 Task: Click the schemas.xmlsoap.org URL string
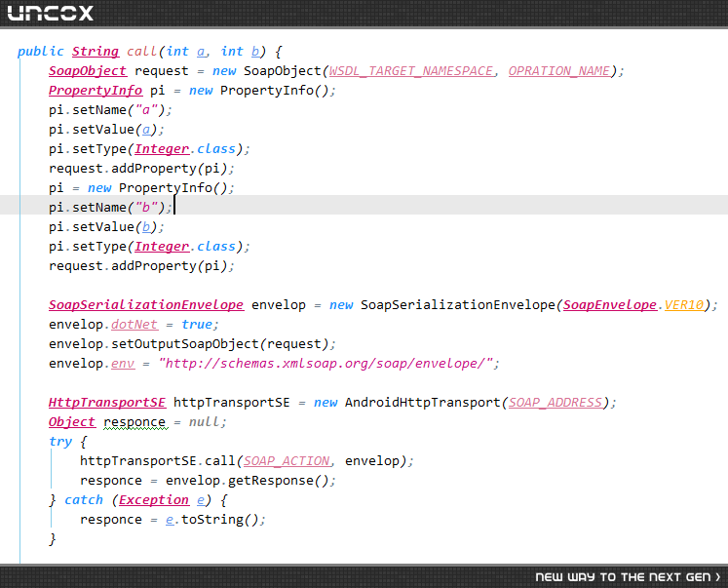point(326,363)
